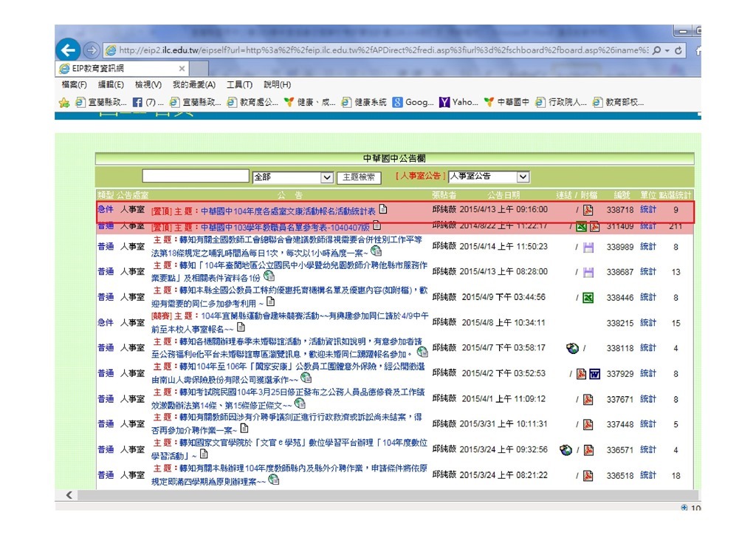
Task: Open address bar dropdown arrow
Action: coord(667,50)
